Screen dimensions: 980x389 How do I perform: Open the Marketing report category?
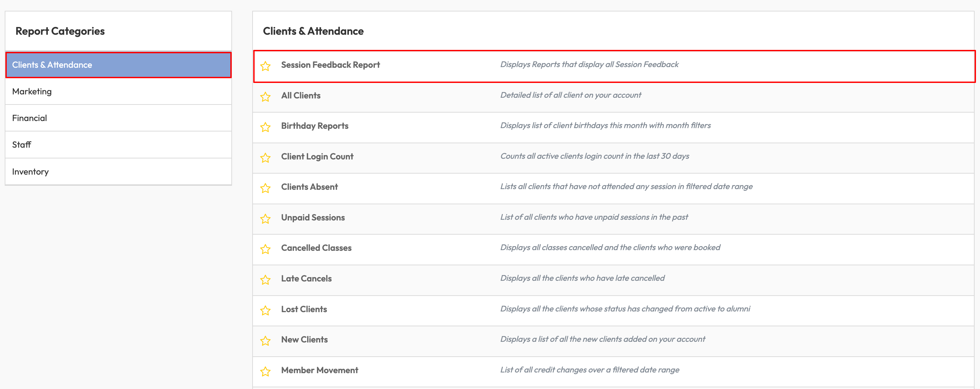click(118, 91)
